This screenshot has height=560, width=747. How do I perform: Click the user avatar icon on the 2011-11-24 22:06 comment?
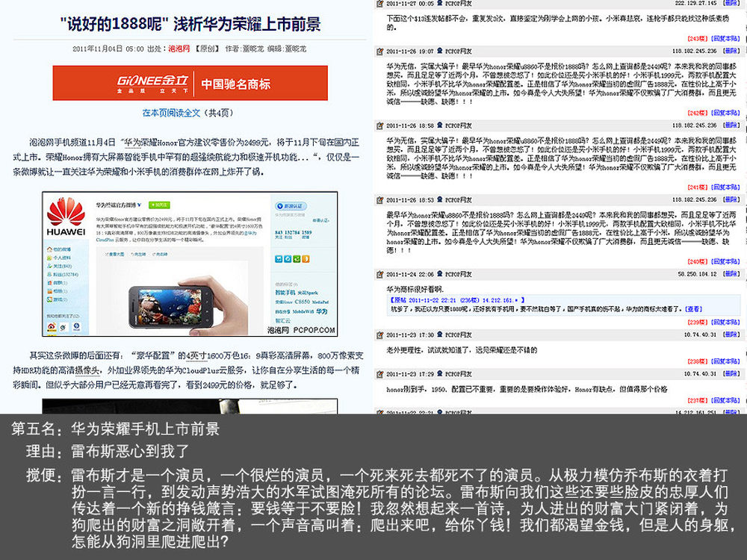tap(440, 274)
